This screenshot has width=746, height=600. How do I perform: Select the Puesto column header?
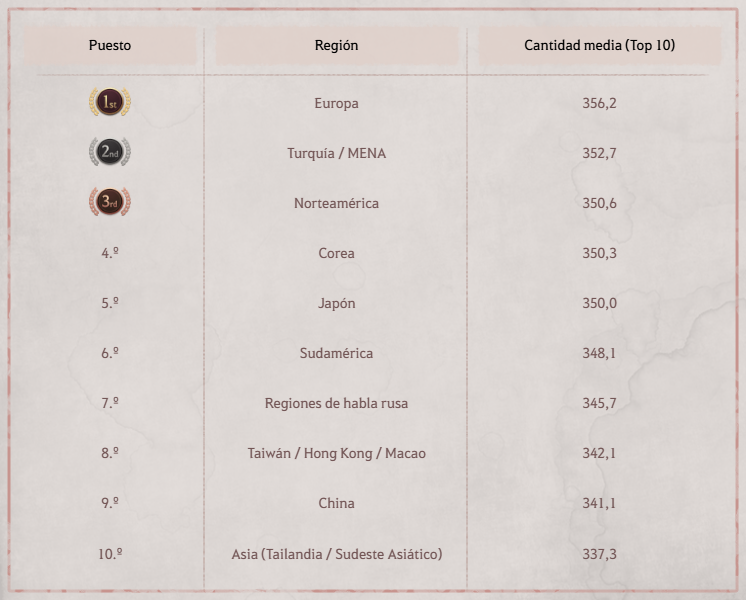tap(110, 46)
